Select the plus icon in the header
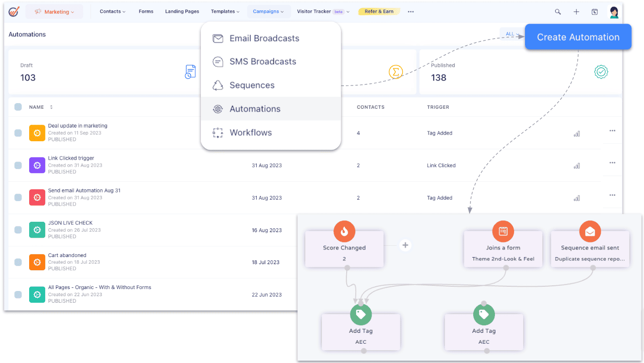Viewport: 644px width, 363px height. [576, 11]
